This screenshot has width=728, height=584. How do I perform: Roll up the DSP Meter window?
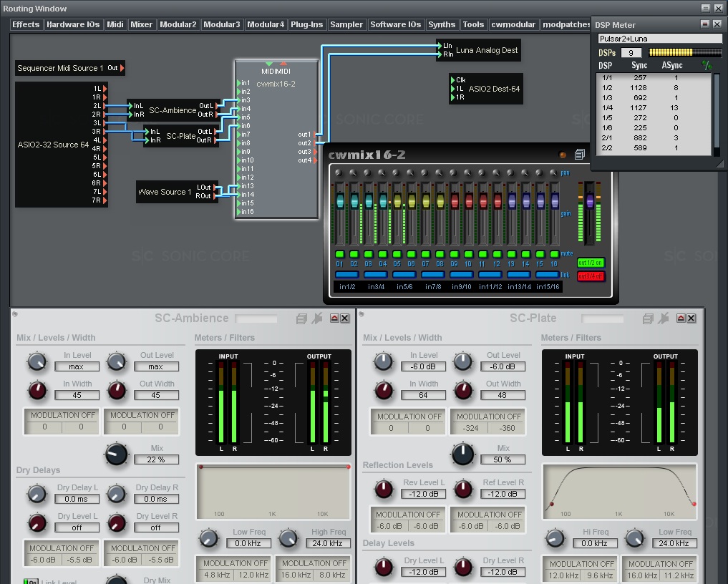tap(705, 24)
